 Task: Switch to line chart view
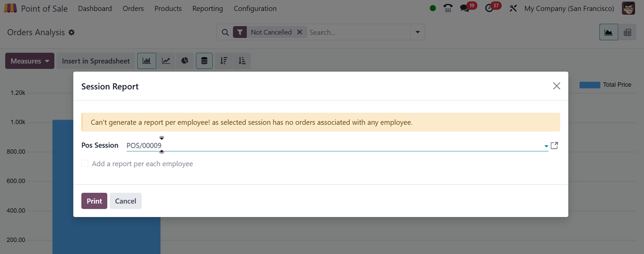[x=166, y=61]
